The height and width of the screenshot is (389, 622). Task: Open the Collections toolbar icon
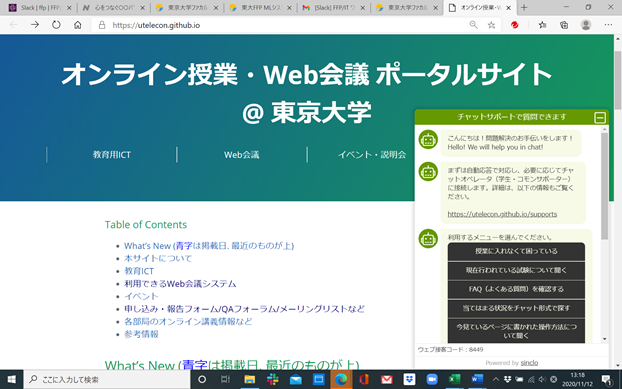[x=564, y=25]
